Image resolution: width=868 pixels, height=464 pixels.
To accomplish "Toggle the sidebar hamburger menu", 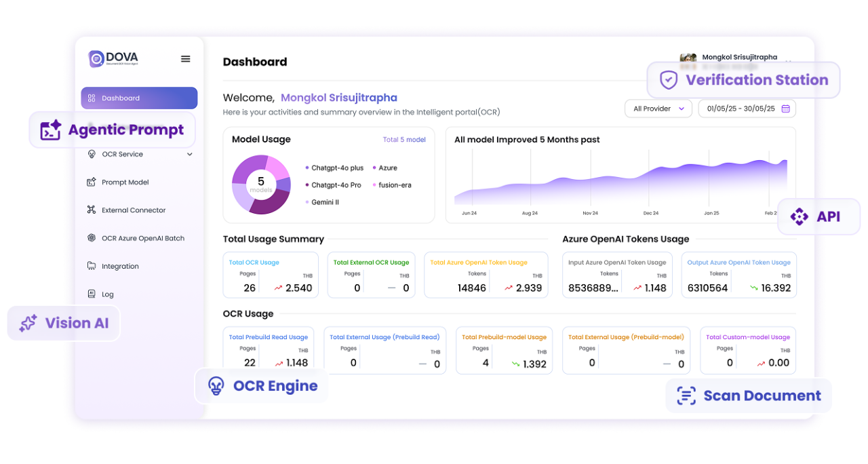I will coord(185,58).
